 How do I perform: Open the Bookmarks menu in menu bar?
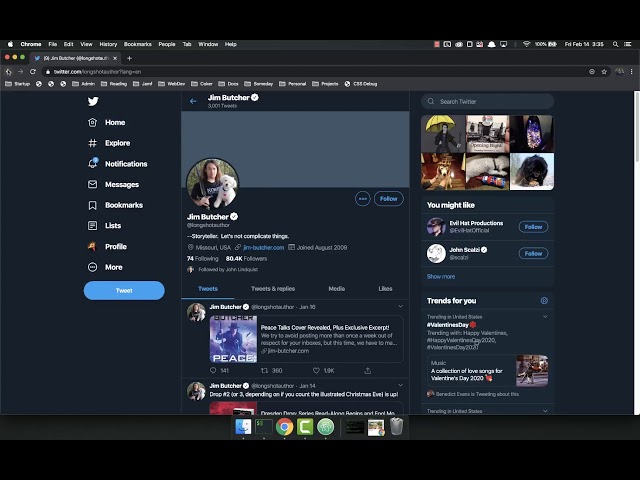[x=138, y=44]
